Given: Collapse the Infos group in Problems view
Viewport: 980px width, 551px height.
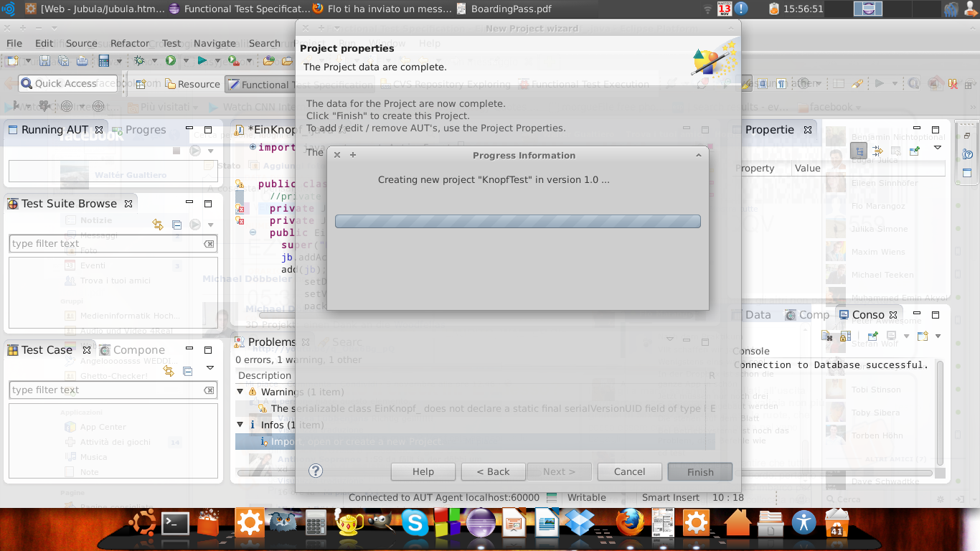Looking at the screenshot, I should [240, 425].
